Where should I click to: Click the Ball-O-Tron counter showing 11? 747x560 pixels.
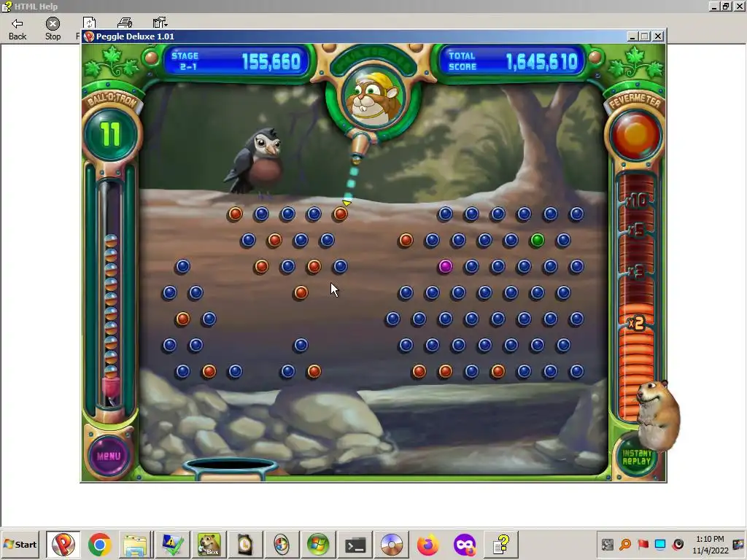[x=111, y=134]
